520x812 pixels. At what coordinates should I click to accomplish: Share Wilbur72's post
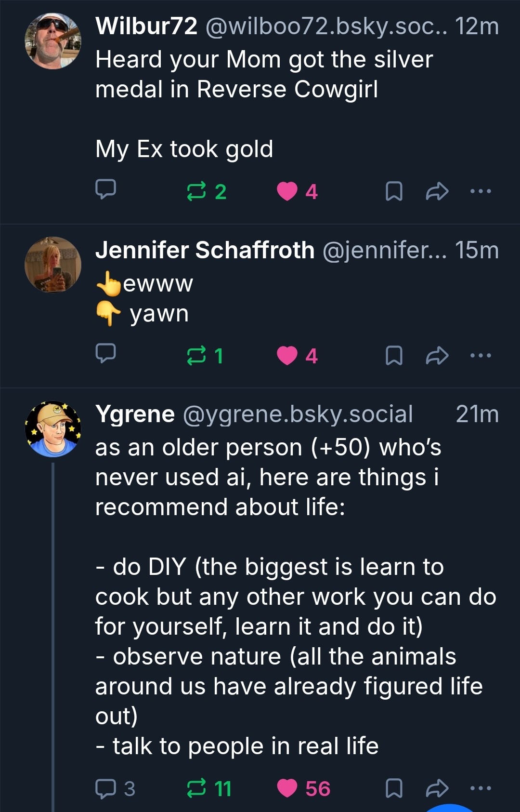[x=437, y=191]
